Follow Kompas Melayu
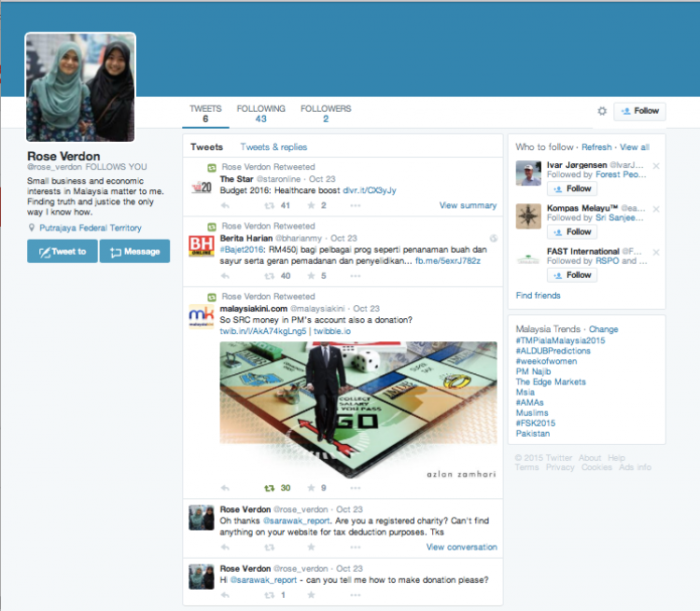The height and width of the screenshot is (611, 700). (x=572, y=232)
